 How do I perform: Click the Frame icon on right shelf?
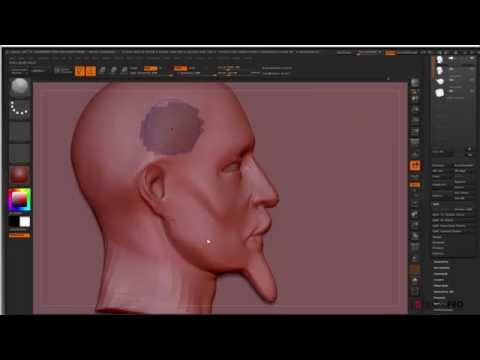click(415, 204)
